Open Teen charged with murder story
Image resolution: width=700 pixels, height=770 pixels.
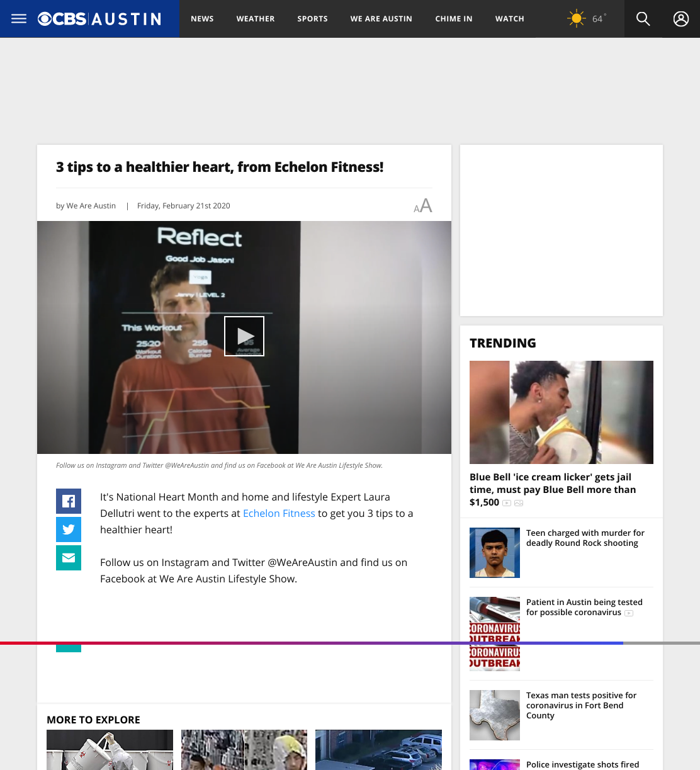point(585,538)
